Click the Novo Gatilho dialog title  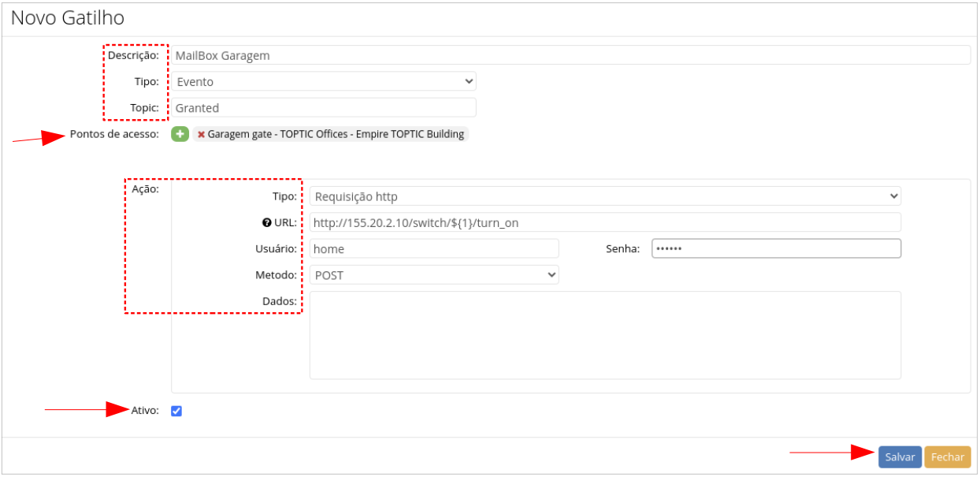68,17
